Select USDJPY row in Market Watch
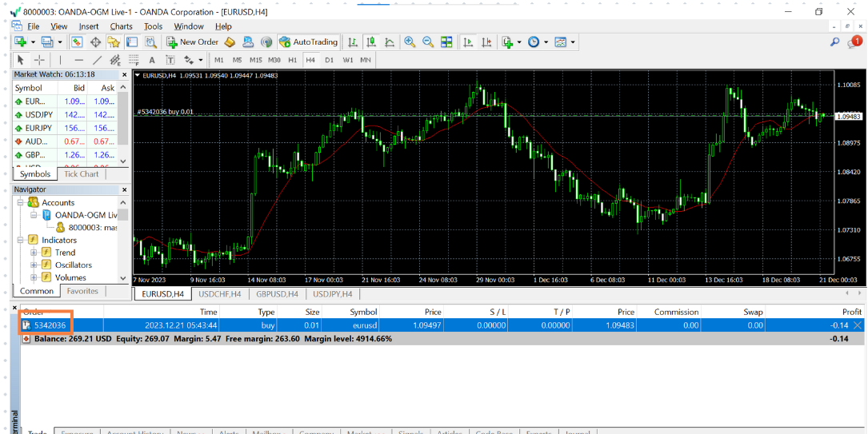Image resolution: width=868 pixels, height=434 pixels. coord(65,114)
